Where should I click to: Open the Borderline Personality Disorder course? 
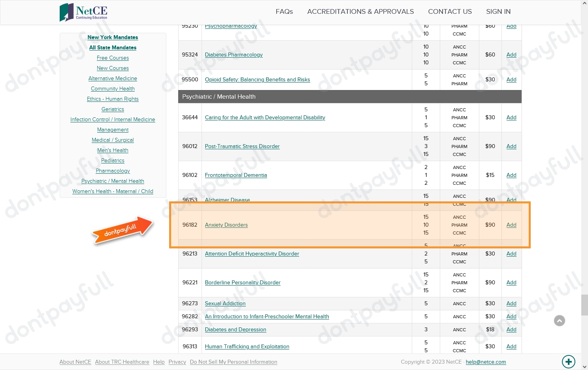tap(243, 282)
